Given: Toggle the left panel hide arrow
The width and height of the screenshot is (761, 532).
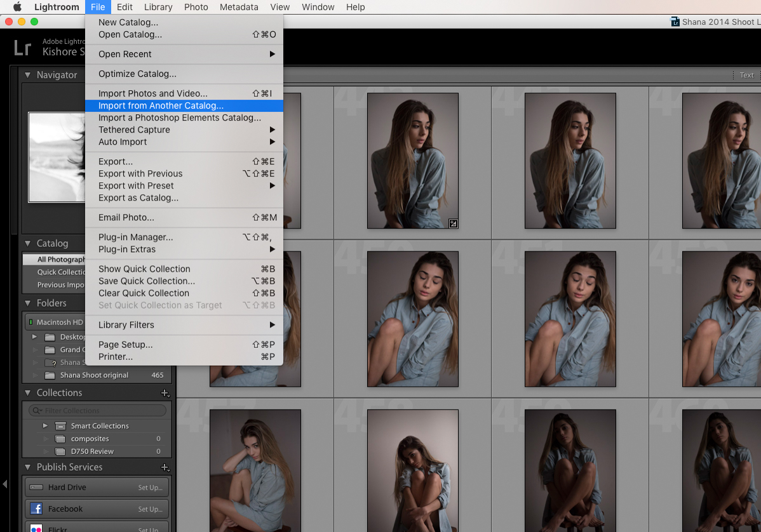Looking at the screenshot, I should [5, 485].
